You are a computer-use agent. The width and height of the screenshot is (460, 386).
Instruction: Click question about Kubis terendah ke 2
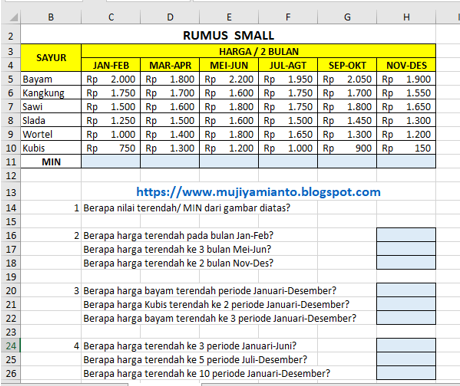216,305
